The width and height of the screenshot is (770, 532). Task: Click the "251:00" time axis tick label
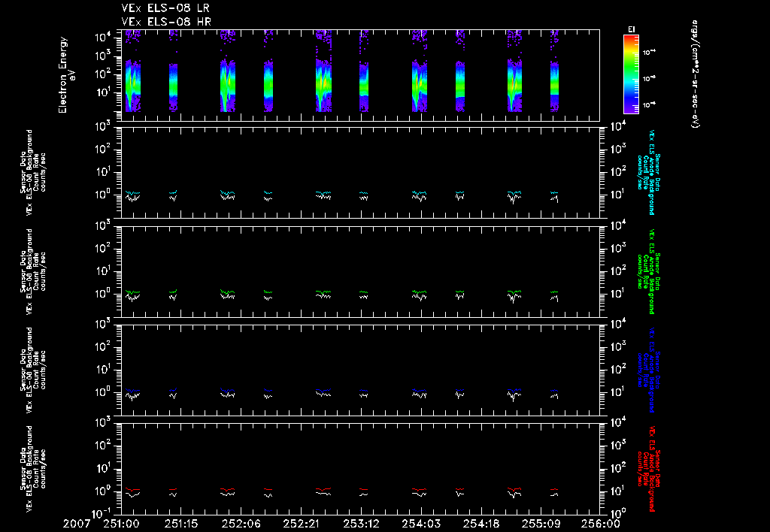coord(121,524)
